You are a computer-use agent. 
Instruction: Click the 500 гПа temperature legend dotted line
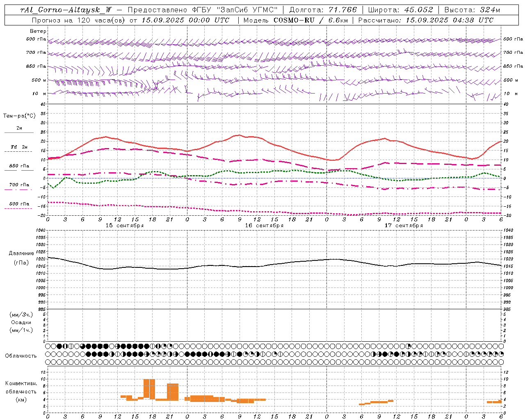pos(19,208)
